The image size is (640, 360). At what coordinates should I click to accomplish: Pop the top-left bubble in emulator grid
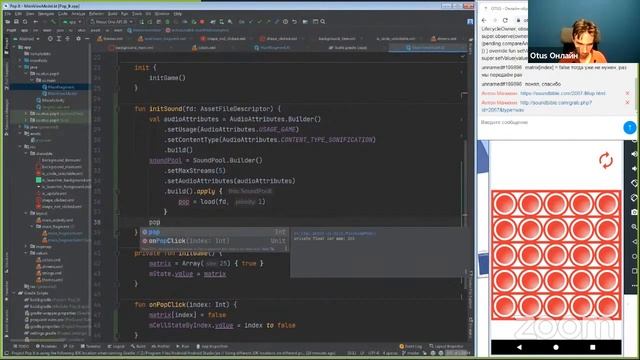point(505,204)
